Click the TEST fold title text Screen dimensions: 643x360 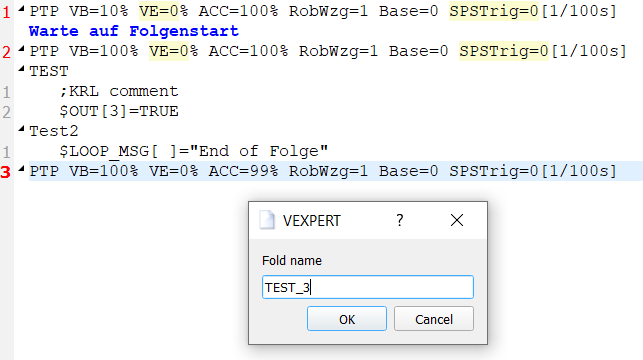(49, 71)
